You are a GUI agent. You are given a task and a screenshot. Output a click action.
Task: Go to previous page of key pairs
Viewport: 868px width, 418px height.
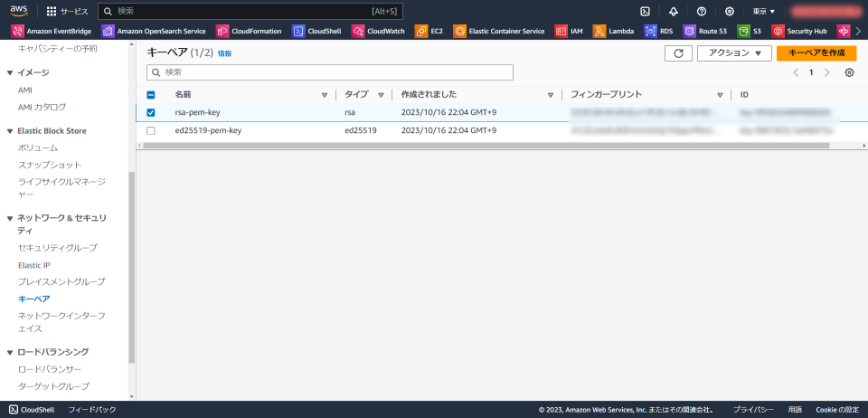click(x=796, y=72)
